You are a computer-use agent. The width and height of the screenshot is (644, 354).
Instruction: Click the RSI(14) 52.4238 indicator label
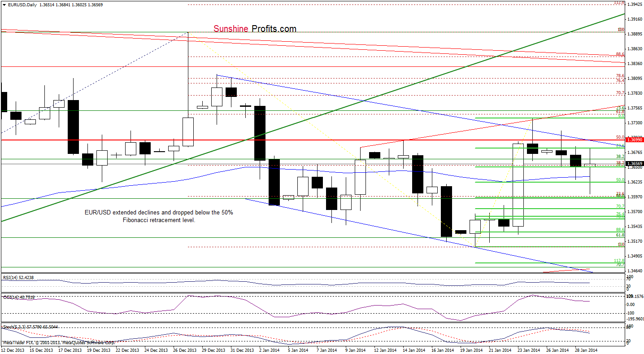pyautogui.click(x=18, y=277)
